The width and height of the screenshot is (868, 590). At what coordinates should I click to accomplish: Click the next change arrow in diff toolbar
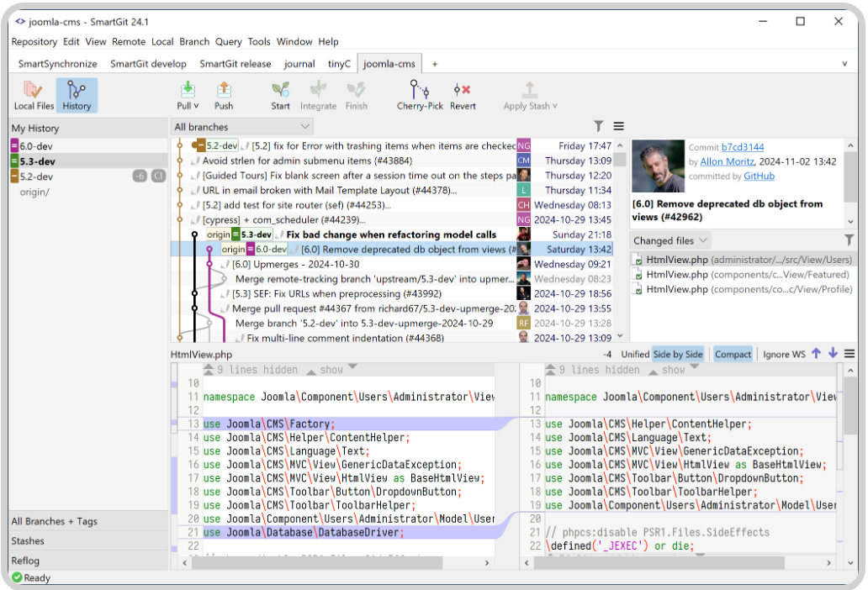(832, 354)
